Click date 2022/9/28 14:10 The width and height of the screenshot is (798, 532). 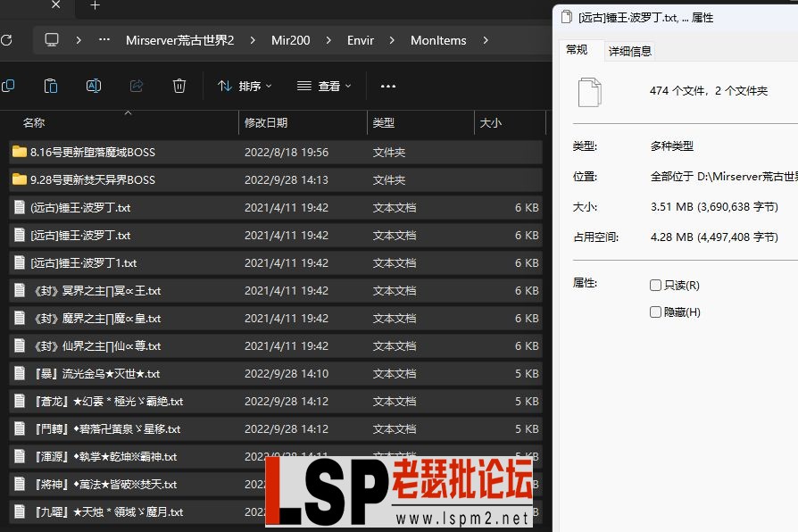click(286, 373)
